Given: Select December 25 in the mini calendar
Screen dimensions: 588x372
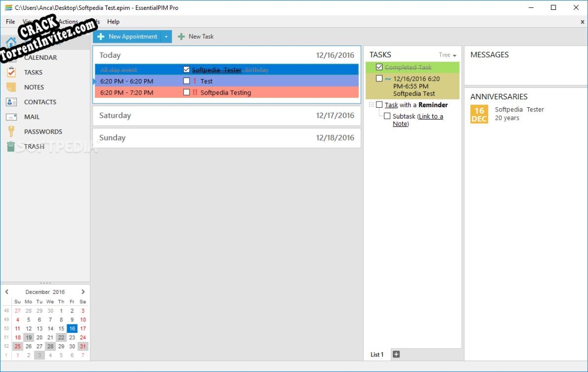Looking at the screenshot, I should [x=17, y=346].
